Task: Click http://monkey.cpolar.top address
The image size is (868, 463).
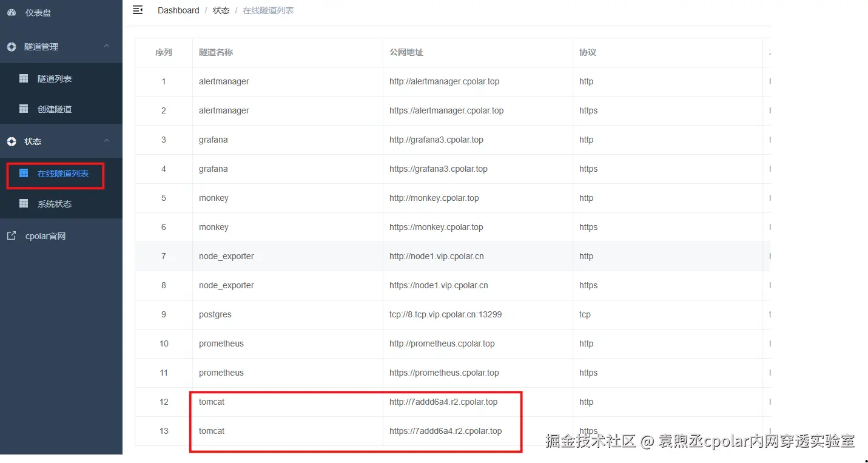Action: pyautogui.click(x=434, y=198)
